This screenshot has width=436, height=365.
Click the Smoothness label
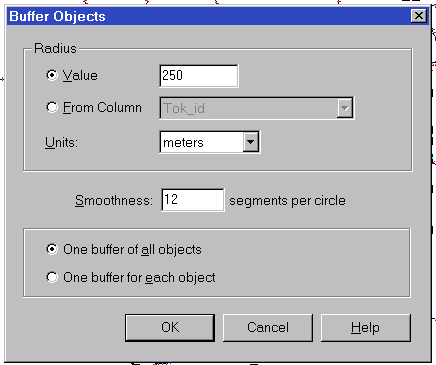[x=114, y=201]
